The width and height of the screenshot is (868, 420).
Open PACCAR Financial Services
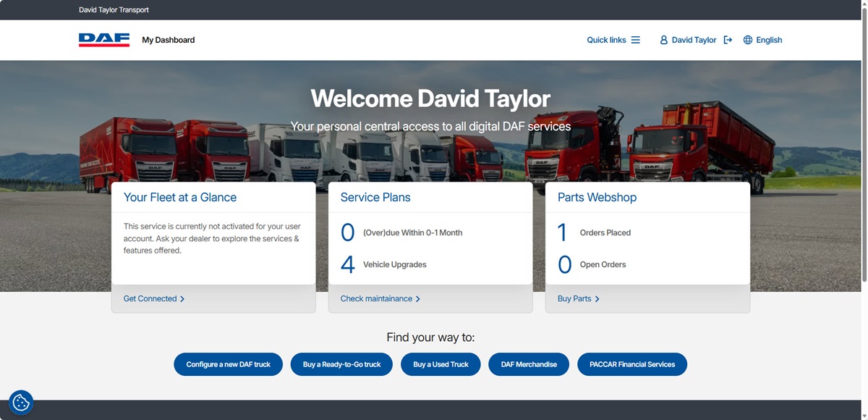click(632, 364)
